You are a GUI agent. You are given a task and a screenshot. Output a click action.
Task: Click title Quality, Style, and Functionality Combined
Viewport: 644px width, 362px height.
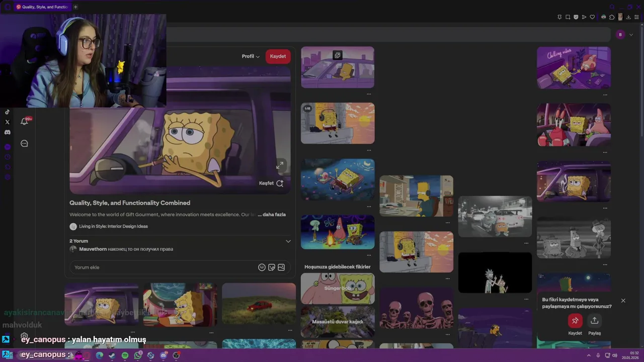(130, 203)
